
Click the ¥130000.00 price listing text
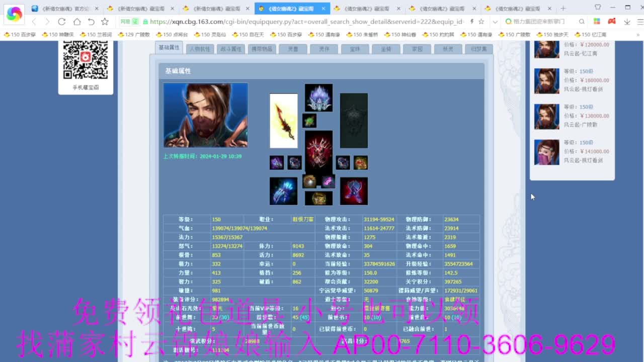coord(594,116)
